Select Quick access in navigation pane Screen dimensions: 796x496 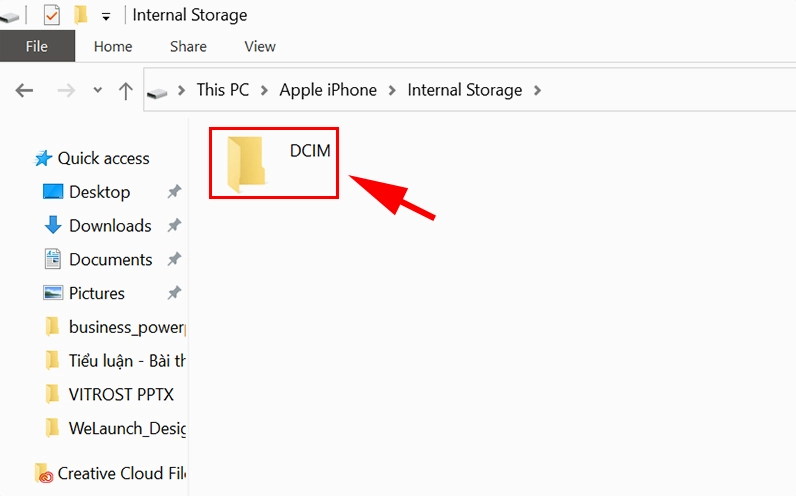pyautogui.click(x=102, y=158)
